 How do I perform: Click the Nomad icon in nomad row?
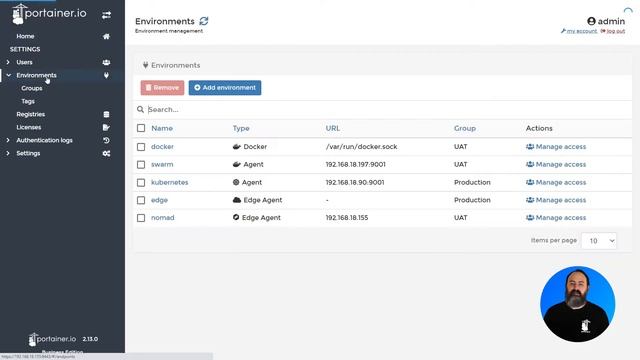[236, 218]
